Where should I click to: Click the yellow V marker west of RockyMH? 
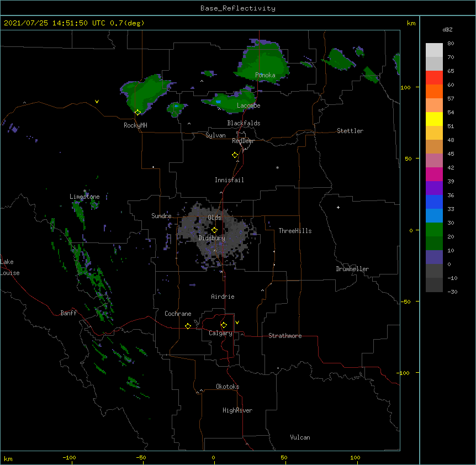tap(97, 102)
